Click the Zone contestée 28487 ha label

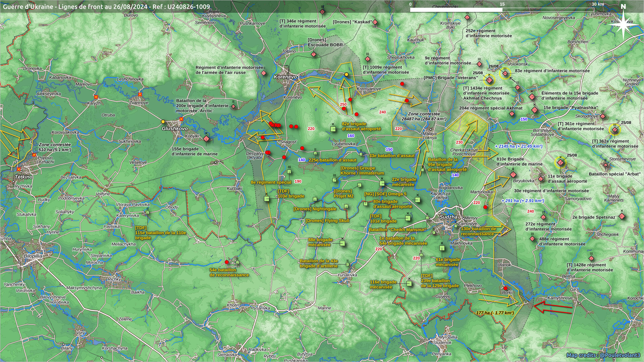(424, 116)
